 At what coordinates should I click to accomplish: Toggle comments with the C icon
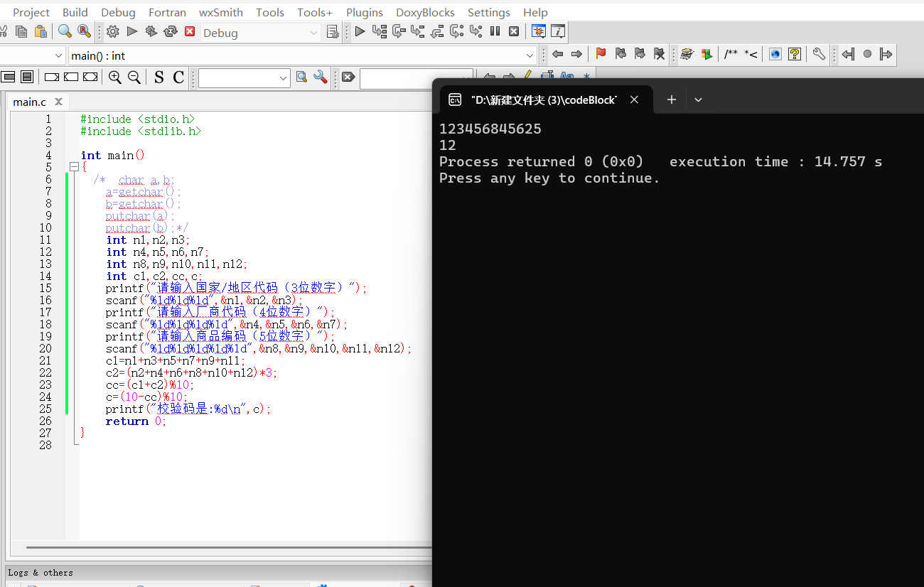pos(178,77)
